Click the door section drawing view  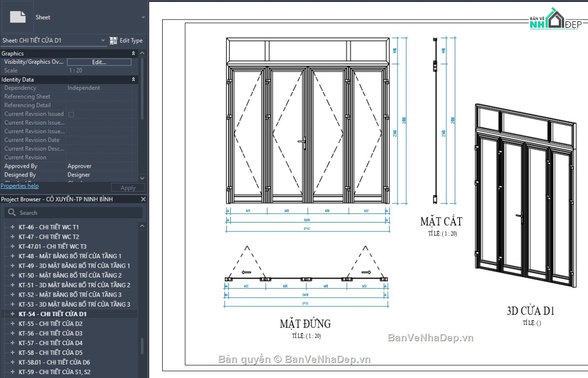pyautogui.click(x=435, y=121)
